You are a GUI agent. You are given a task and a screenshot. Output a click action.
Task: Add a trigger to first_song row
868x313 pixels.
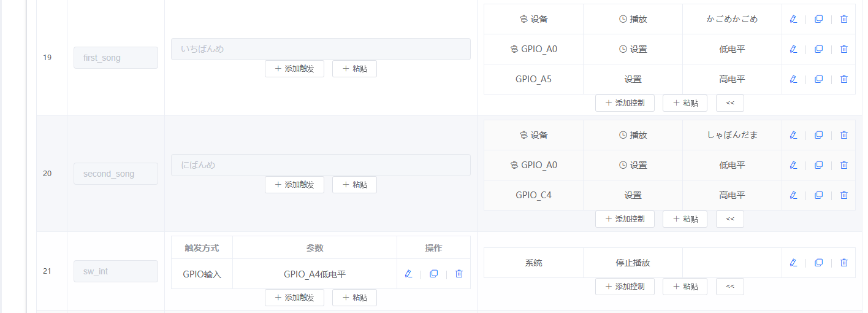click(294, 69)
